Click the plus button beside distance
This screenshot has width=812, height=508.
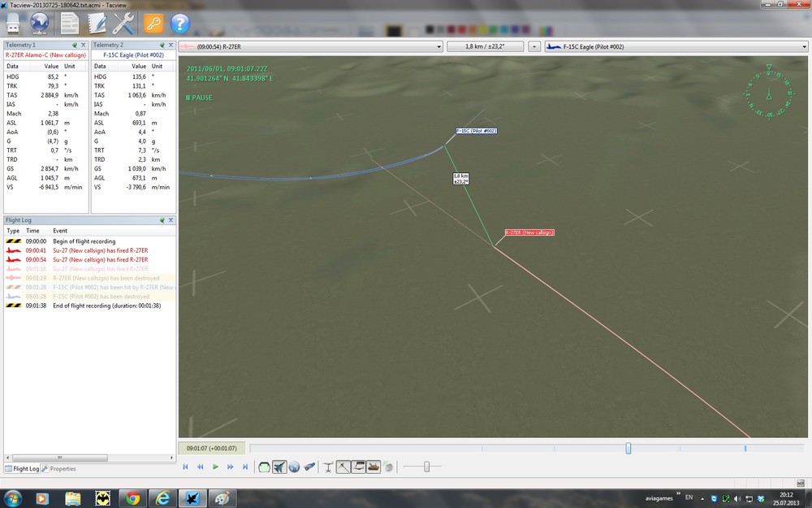tap(534, 46)
